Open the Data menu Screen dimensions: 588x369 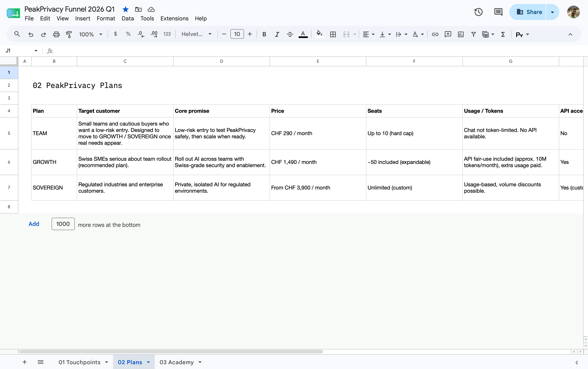pos(128,19)
